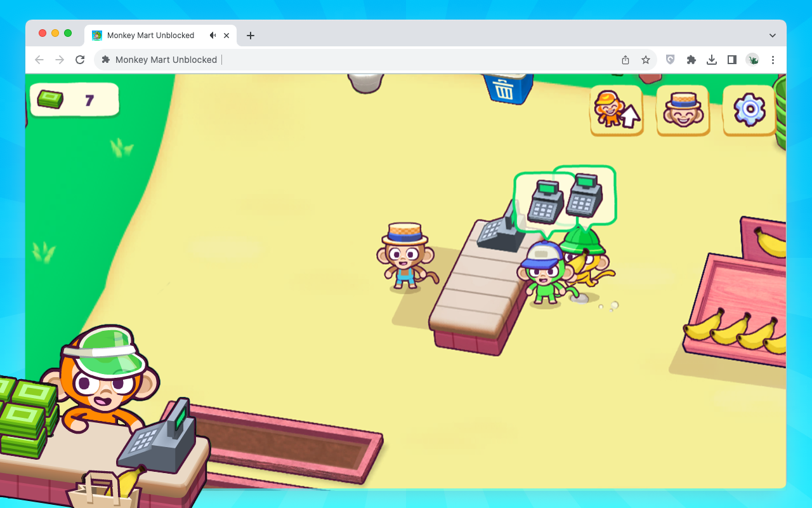The height and width of the screenshot is (508, 812).
Task: Open the player upgrade monkey button
Action: point(617,110)
